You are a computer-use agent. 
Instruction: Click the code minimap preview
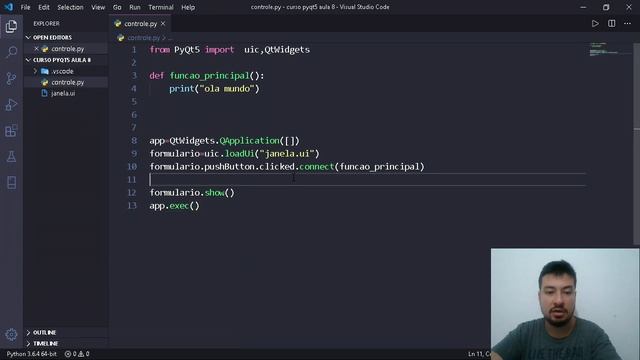click(x=609, y=49)
